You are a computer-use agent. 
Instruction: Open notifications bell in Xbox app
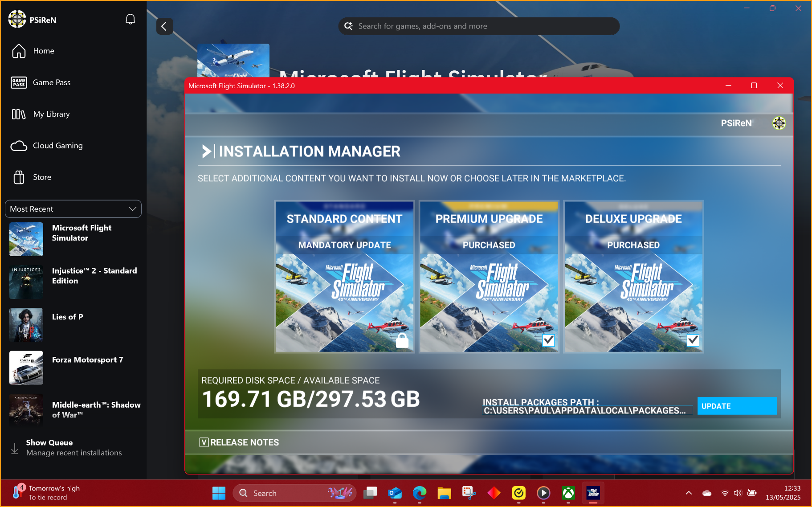point(130,19)
